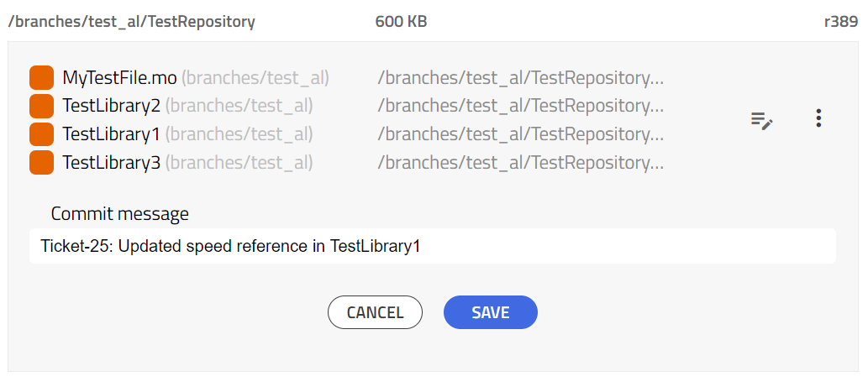The width and height of the screenshot is (868, 387).
Task: Click the CANCEL button
Action: (x=375, y=312)
